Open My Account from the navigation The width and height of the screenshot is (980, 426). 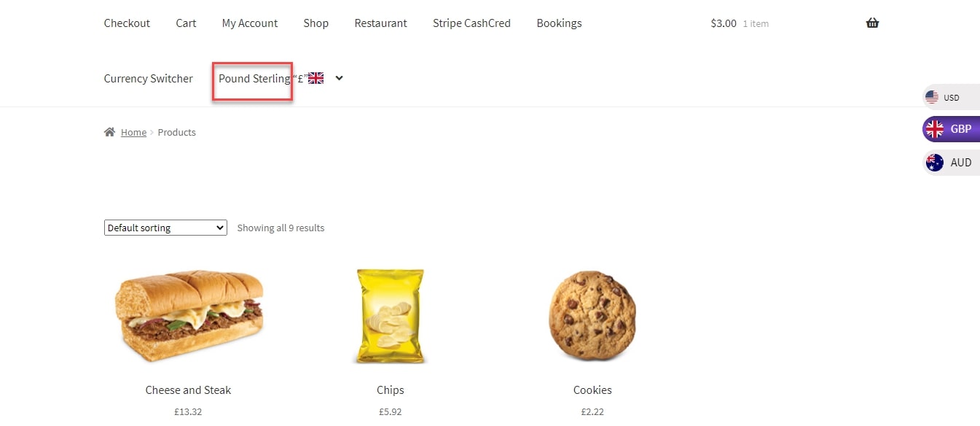[x=250, y=23]
